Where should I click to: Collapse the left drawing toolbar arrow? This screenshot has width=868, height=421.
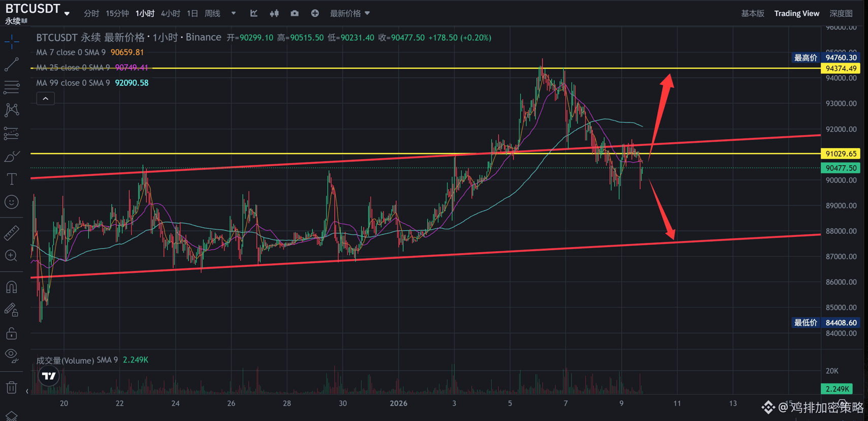click(27, 391)
